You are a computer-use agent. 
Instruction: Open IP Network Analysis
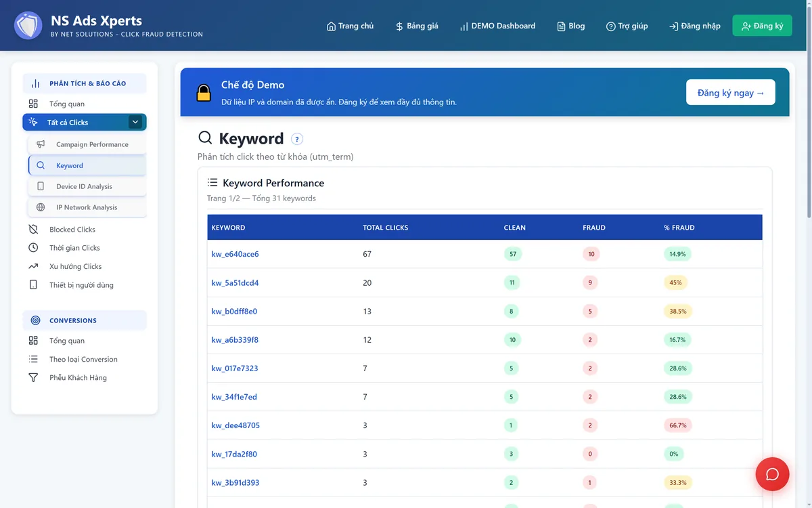(87, 207)
